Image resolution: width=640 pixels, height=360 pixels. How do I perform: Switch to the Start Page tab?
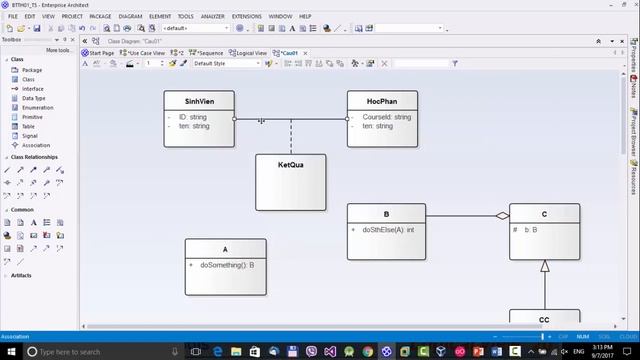[x=98, y=53]
